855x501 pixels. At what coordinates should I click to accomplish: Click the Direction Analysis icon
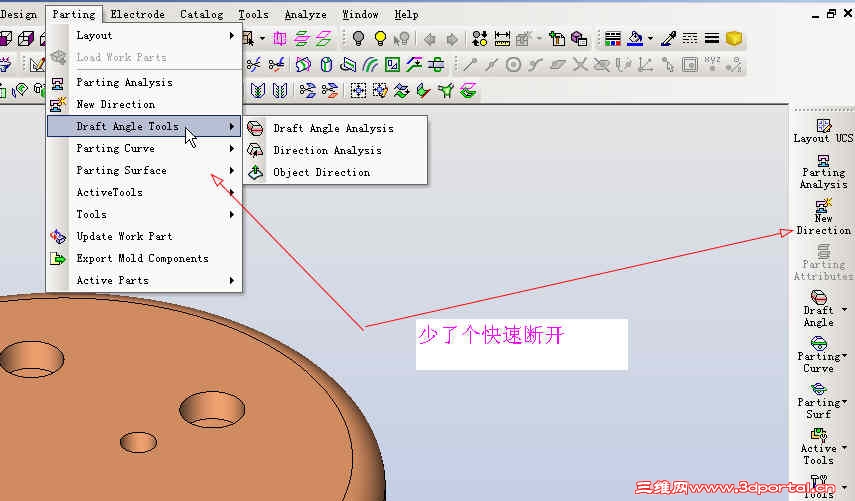255,150
